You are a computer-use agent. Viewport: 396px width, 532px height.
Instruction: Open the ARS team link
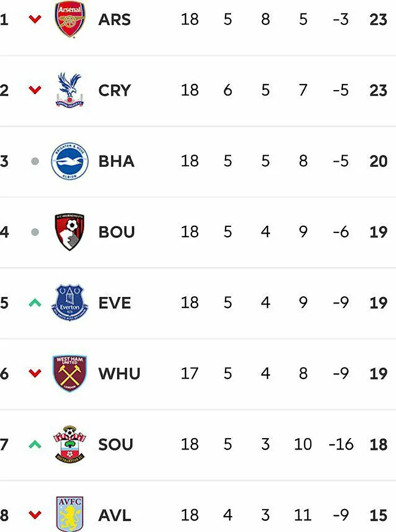point(114,20)
